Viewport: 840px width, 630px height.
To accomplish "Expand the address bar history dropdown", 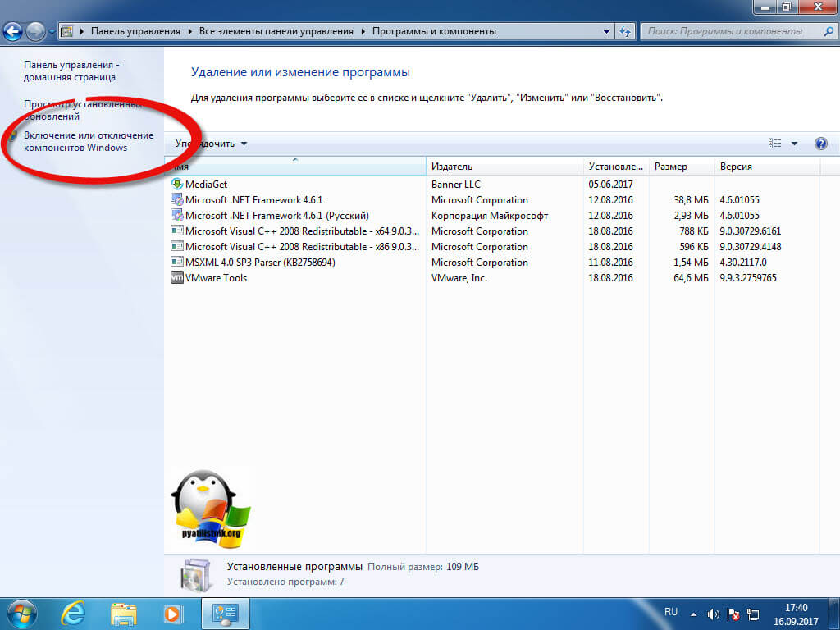I will click(x=606, y=32).
